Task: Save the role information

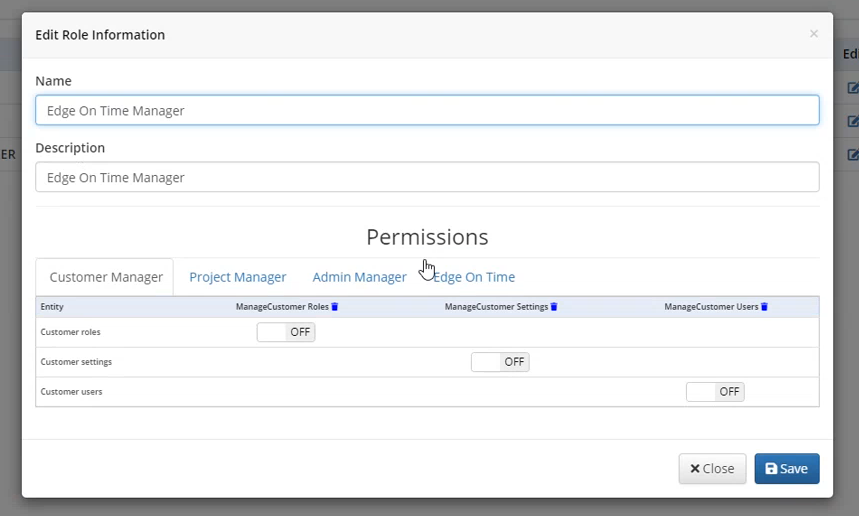Action: [x=787, y=468]
